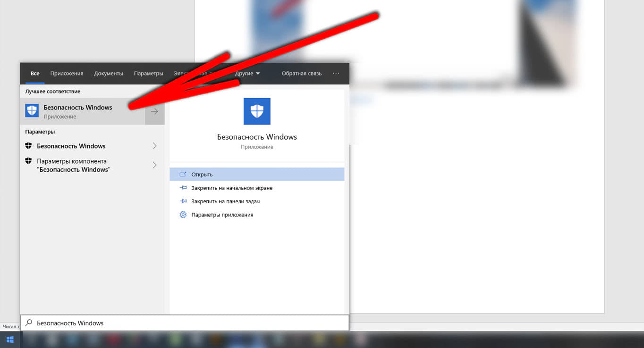The width and height of the screenshot is (644, 348).
Task: Open the three-dots more options menu
Action: click(336, 74)
